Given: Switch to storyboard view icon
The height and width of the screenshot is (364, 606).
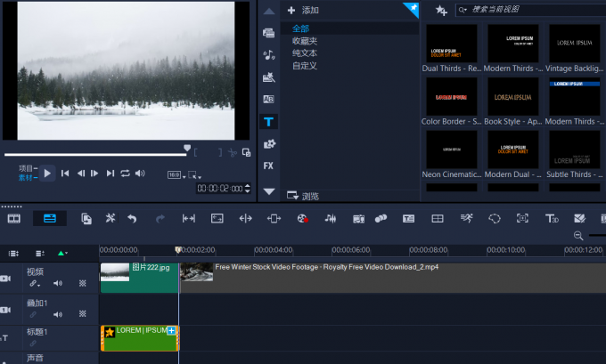Looking at the screenshot, I should click(14, 219).
